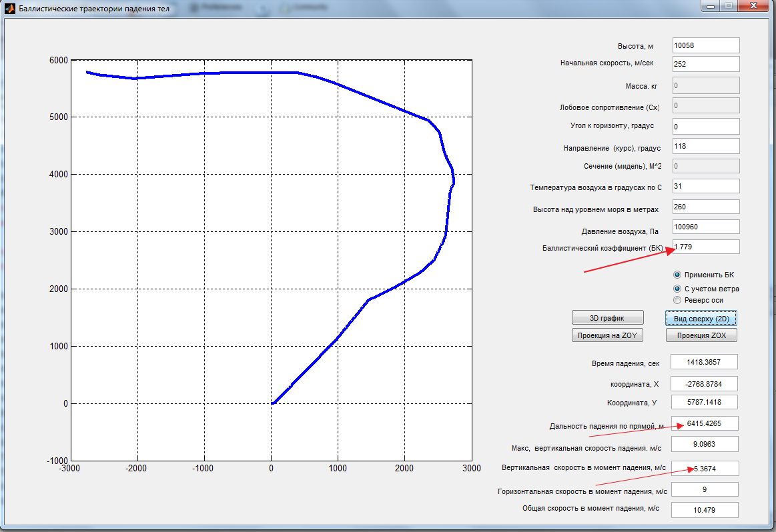Minimize the window
The height and width of the screenshot is (532, 776).
pyautogui.click(x=712, y=6)
